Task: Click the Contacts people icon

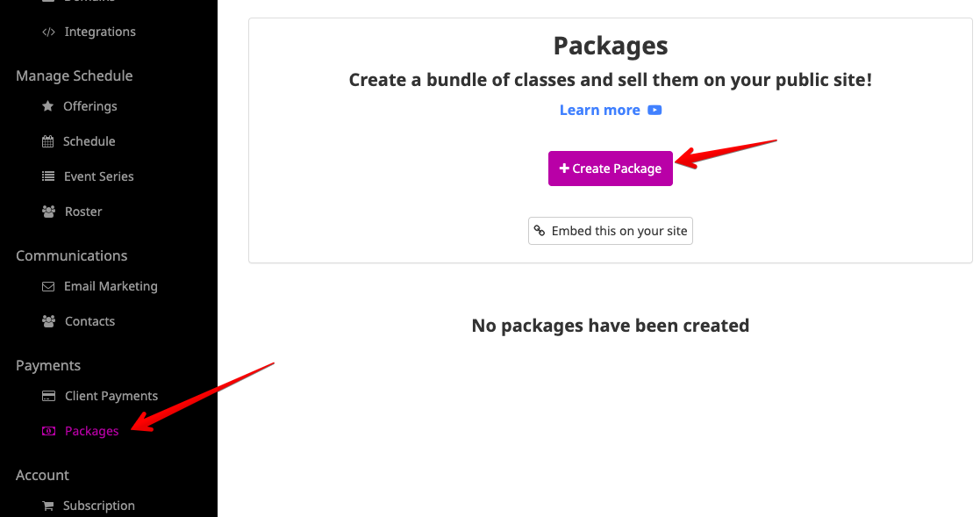Action: tap(48, 321)
